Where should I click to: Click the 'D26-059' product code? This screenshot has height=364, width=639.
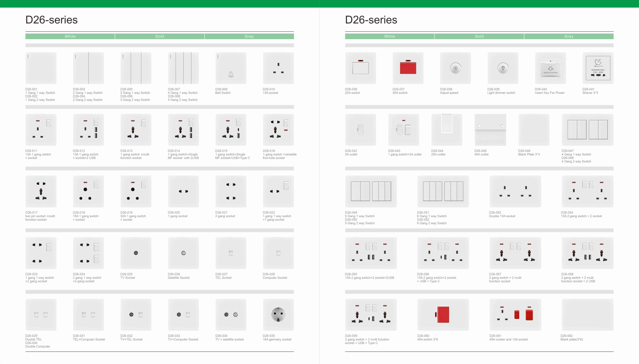click(x=351, y=336)
